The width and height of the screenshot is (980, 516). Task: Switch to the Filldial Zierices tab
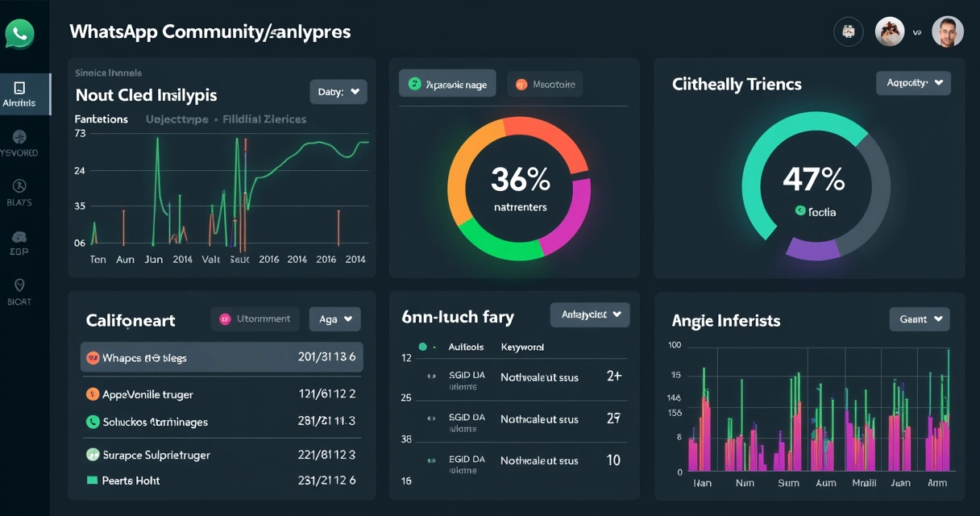tap(263, 119)
